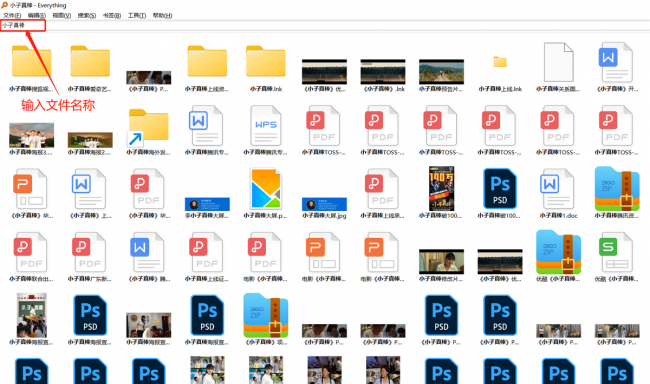Select the PDF file 《小子真棒》华...
Screen dimensions: 650x384
[x=147, y=189]
